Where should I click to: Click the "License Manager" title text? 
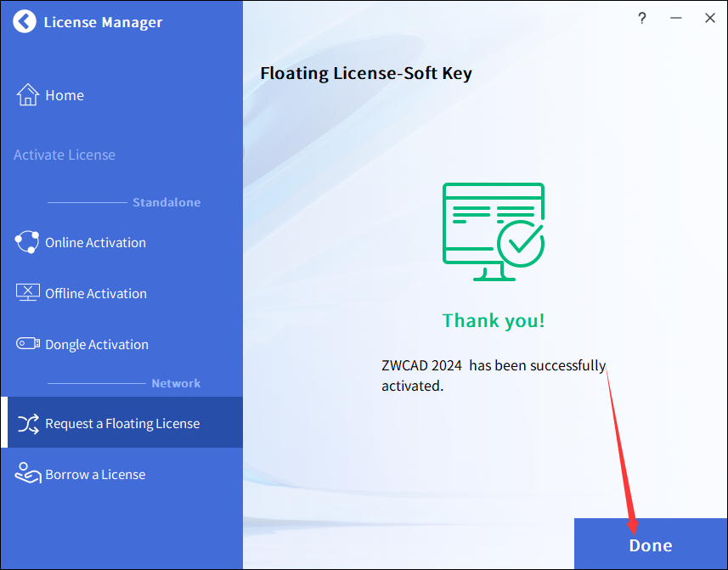click(103, 22)
